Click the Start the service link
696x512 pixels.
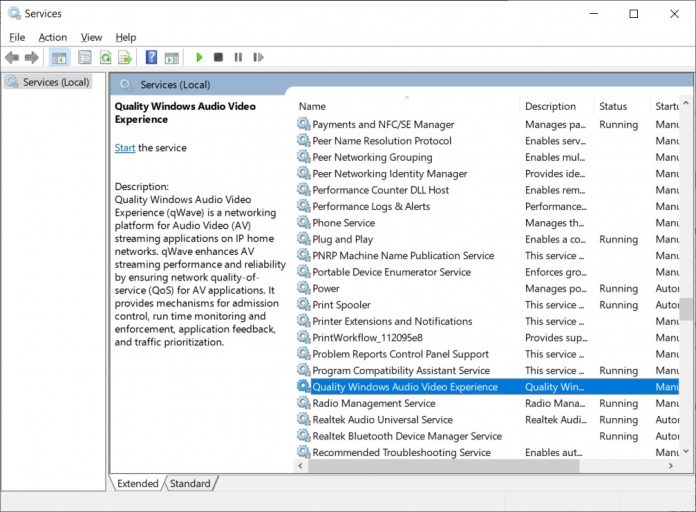point(125,148)
